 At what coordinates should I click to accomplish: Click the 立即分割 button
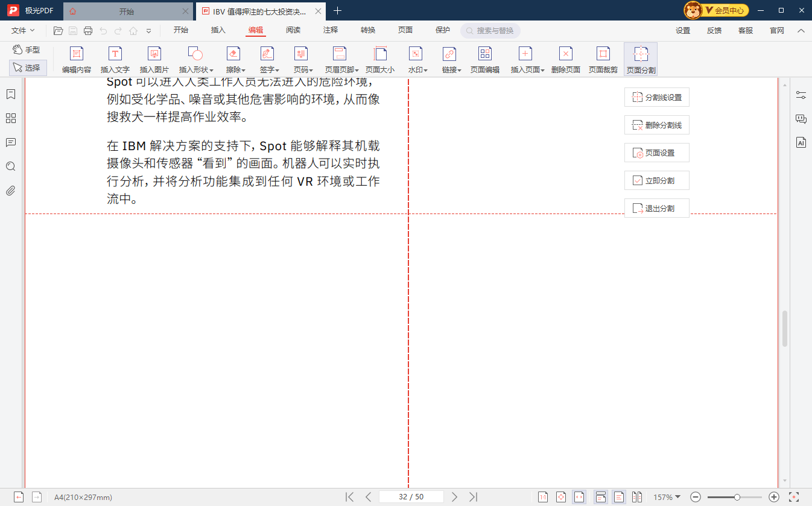pyautogui.click(x=656, y=180)
